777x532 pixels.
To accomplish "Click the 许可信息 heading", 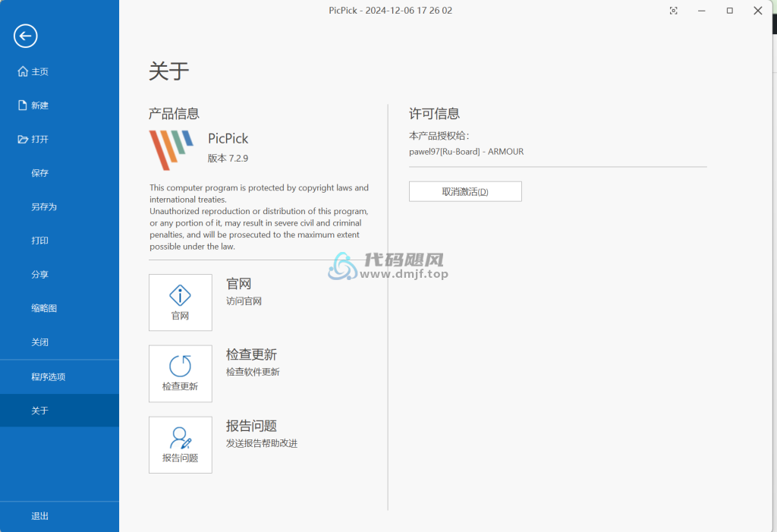I will pos(434,114).
